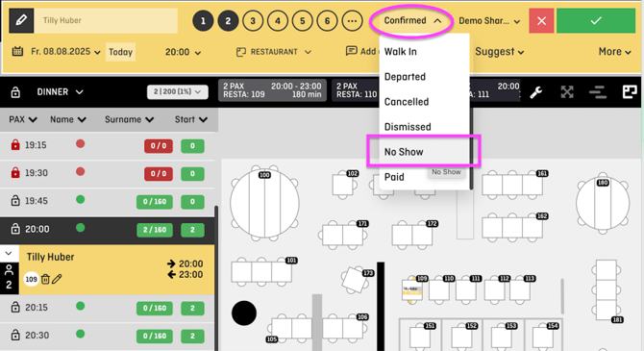Image resolution: width=644 pixels, height=351 pixels.
Task: Click the 0/0 badge in 19:15 row
Action: pos(159,146)
